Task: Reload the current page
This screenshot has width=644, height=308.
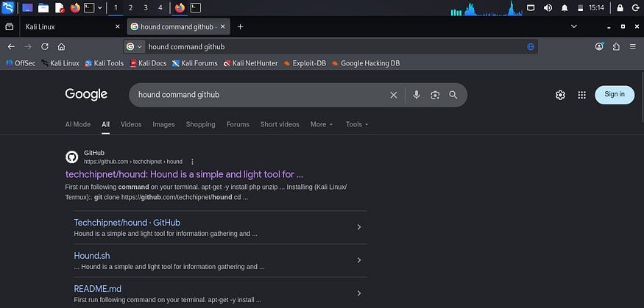Action: click(45, 47)
